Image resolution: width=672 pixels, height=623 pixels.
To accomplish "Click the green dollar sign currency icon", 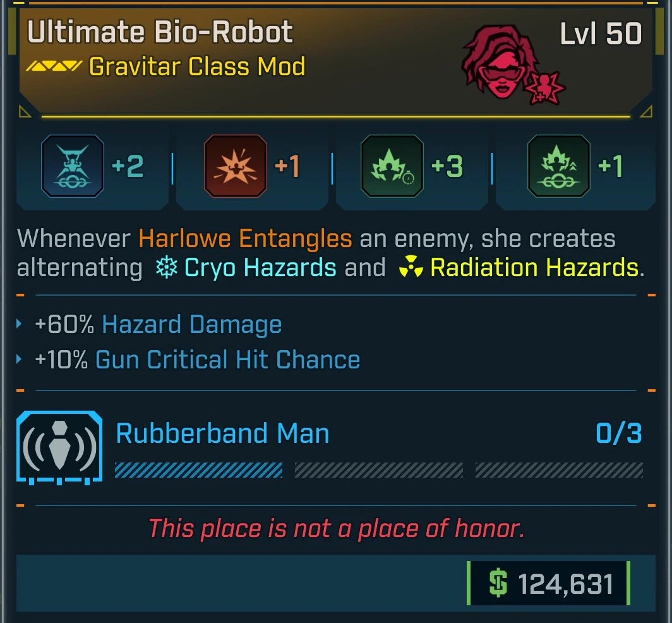I will [x=498, y=583].
